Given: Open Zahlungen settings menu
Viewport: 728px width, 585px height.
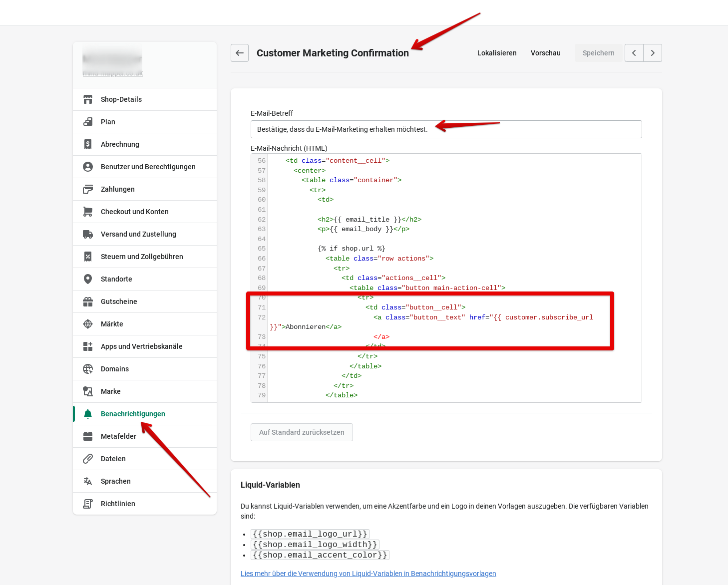Looking at the screenshot, I should (118, 189).
